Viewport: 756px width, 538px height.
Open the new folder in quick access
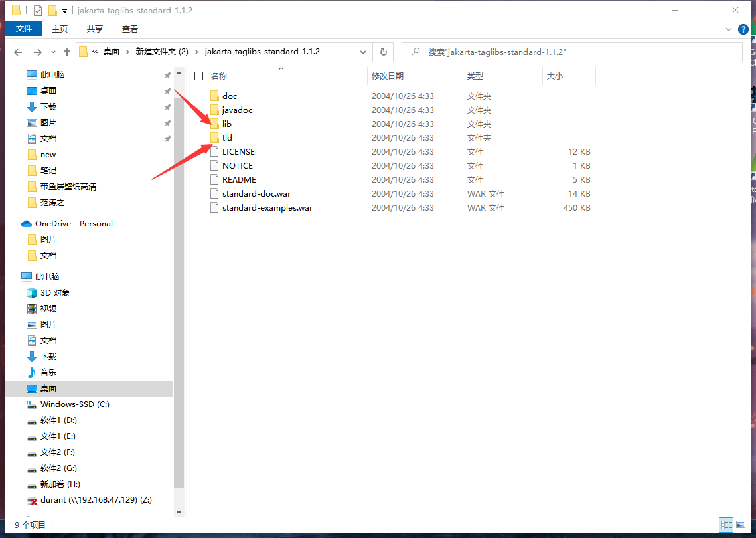[48, 154]
